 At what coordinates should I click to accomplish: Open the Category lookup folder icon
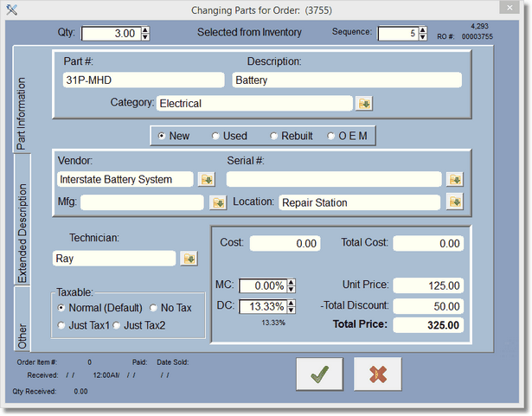(365, 104)
